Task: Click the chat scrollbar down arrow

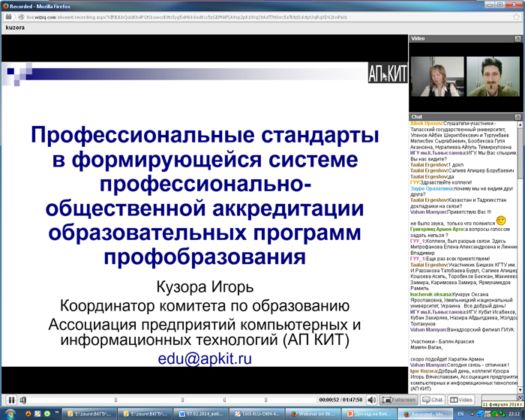Action: [520, 389]
